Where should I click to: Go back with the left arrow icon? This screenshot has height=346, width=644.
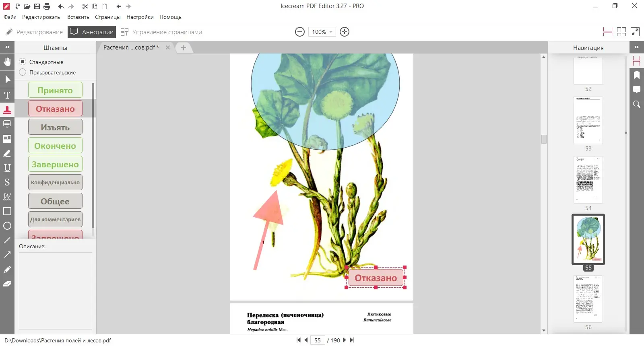119,6
